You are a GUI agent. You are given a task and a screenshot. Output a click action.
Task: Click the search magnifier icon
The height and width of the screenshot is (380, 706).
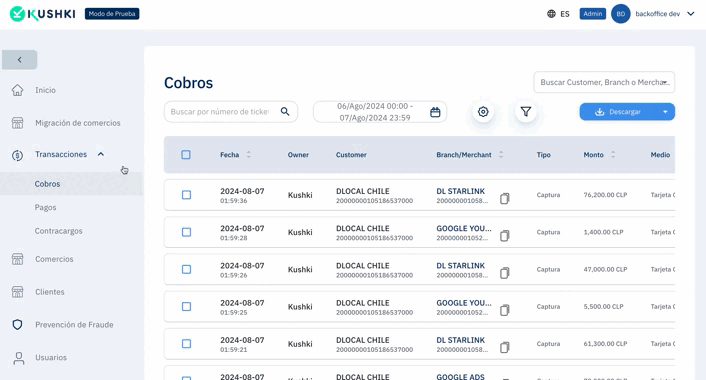[x=285, y=111]
